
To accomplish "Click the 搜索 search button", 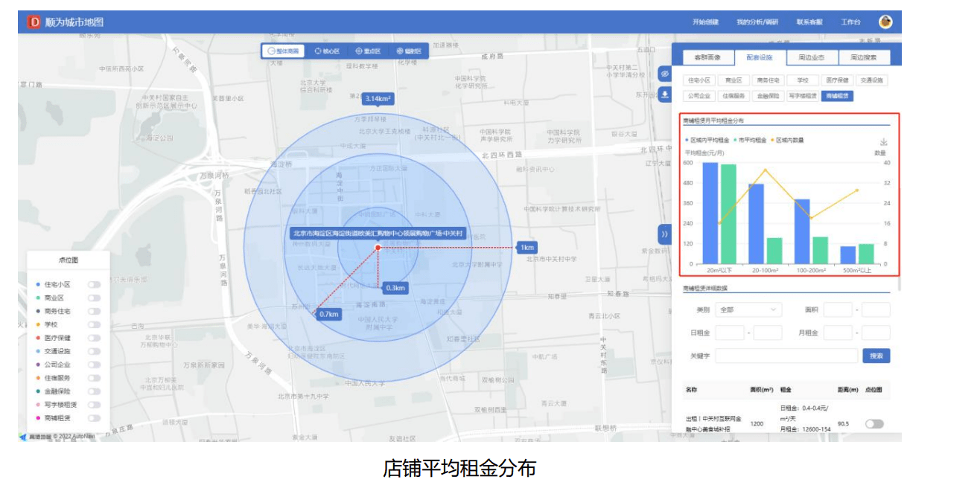I will pos(876,356).
